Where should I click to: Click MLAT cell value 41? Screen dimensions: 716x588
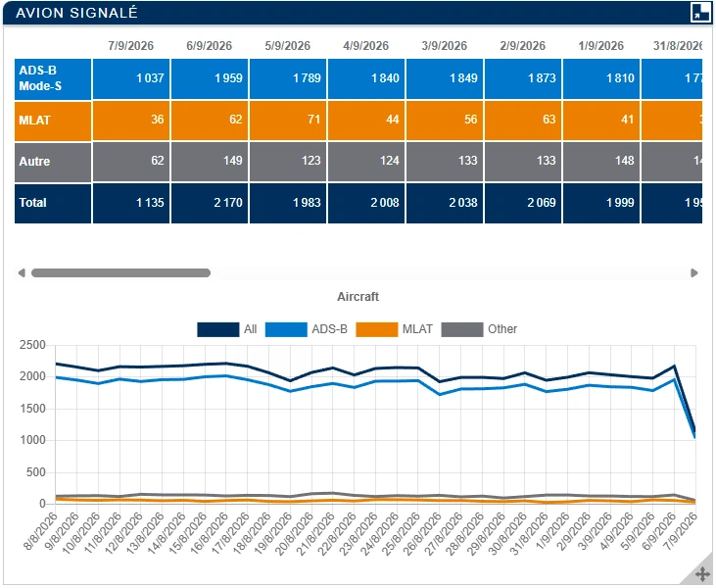[601, 121]
